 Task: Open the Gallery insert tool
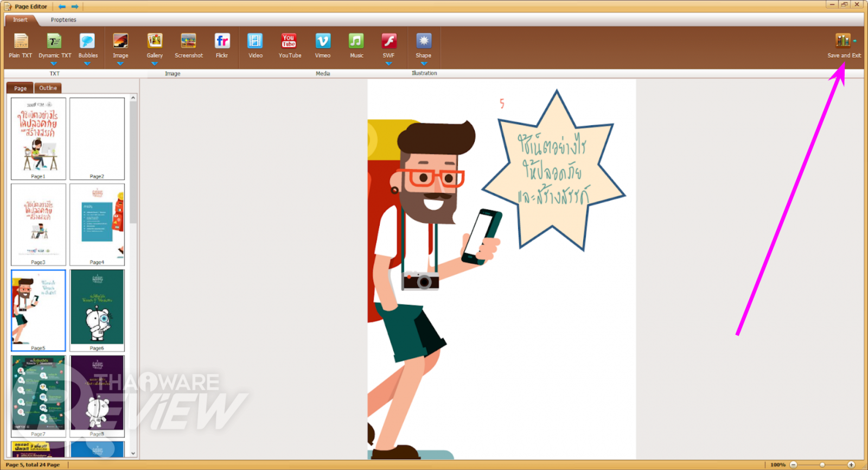pos(155,46)
